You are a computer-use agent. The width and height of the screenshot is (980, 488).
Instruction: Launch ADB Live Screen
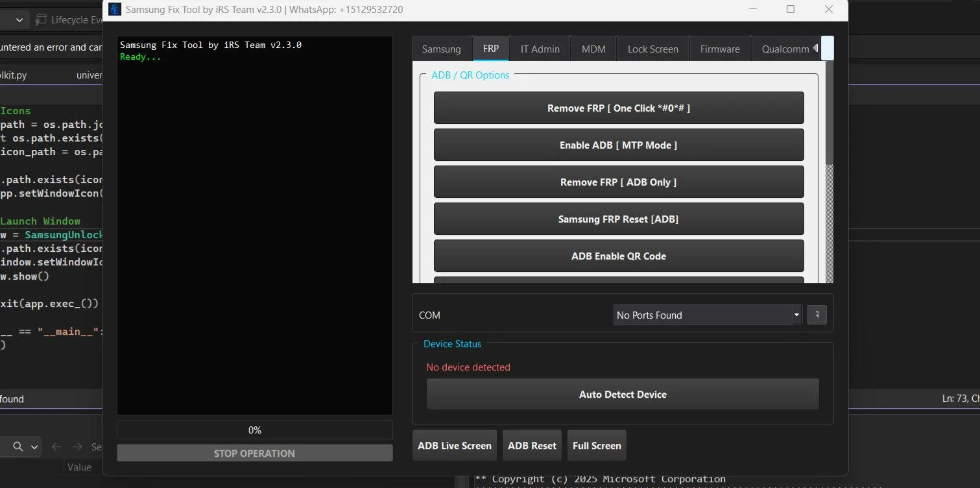point(454,445)
